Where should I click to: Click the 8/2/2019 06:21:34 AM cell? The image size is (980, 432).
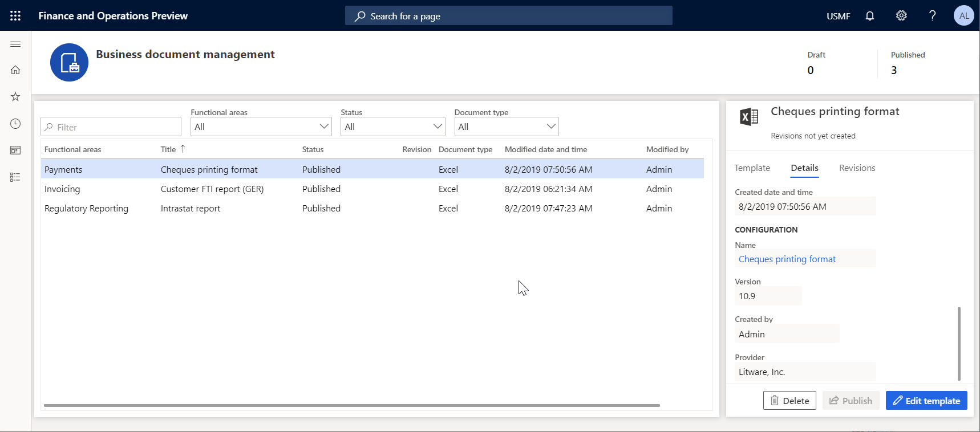point(548,189)
